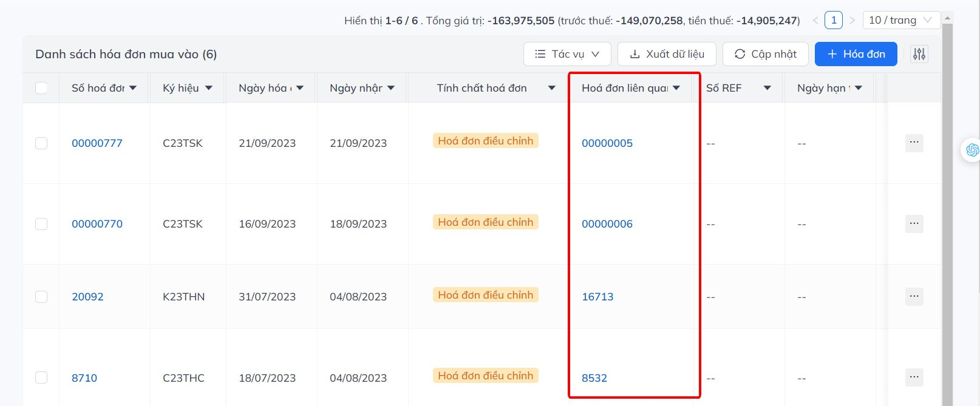The image size is (980, 406).
Task: Check the row for invoice 20092
Action: pyautogui.click(x=41, y=297)
